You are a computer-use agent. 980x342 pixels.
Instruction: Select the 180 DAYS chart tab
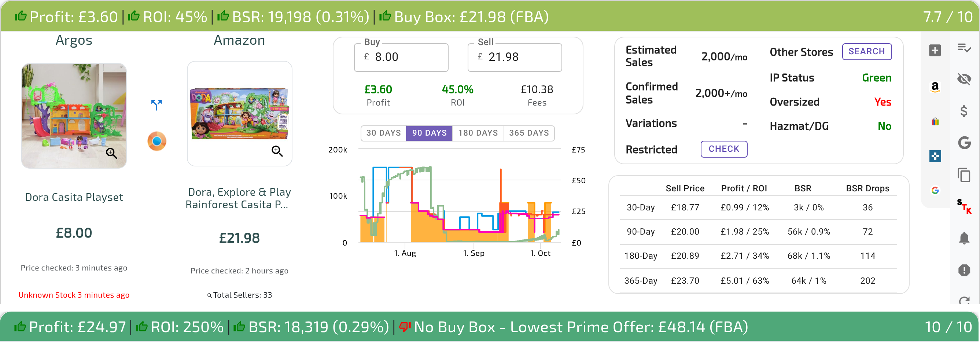tap(478, 133)
